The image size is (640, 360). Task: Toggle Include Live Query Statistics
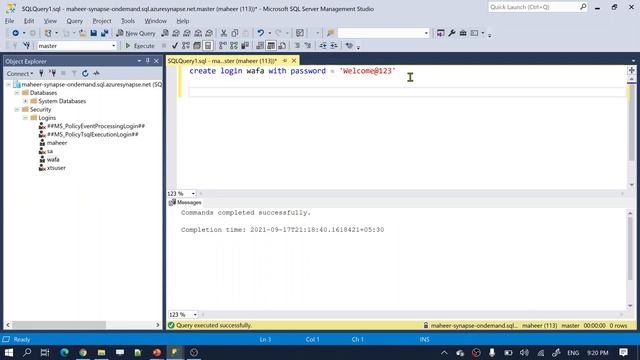[234, 46]
